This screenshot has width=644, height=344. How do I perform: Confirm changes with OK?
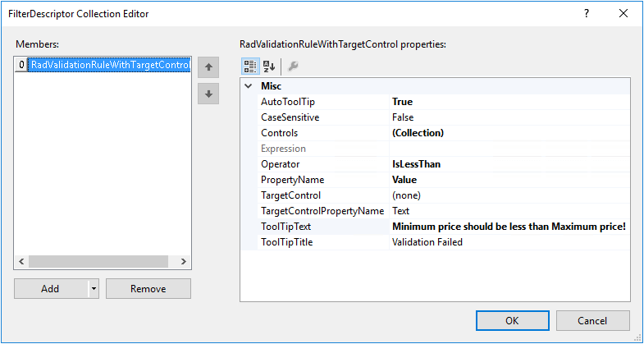512,320
